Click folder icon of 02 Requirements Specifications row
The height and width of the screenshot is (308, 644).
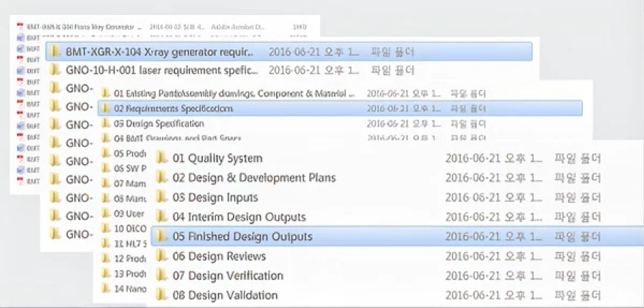106,108
